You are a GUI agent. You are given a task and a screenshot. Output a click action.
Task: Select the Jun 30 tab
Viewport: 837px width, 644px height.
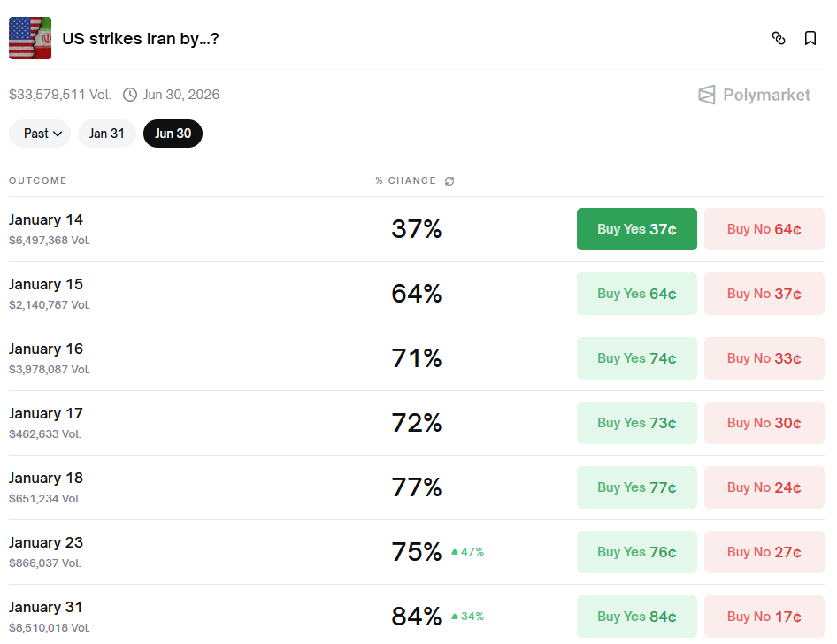[173, 134]
